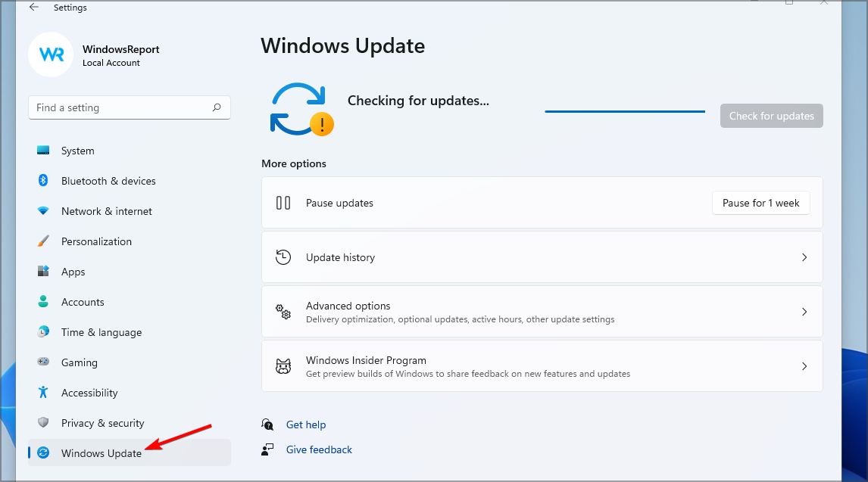This screenshot has width=868, height=482.
Task: Open Advanced options chevron
Action: pyautogui.click(x=804, y=312)
